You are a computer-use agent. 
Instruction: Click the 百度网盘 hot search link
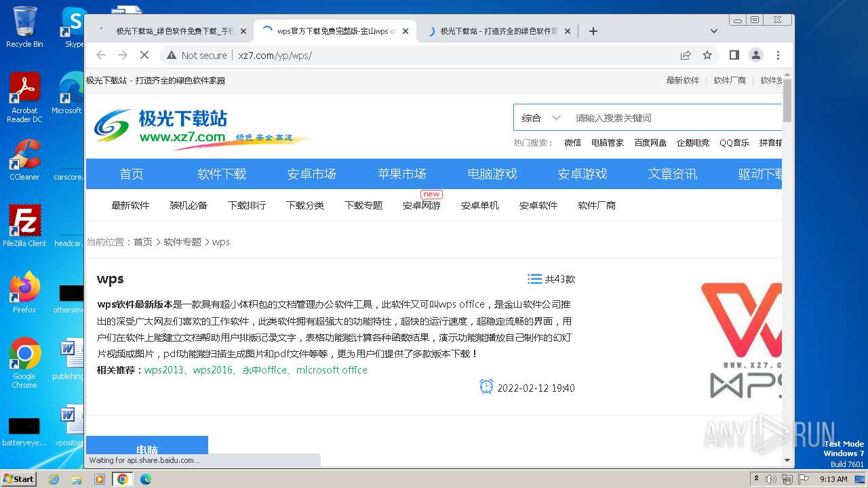(650, 143)
